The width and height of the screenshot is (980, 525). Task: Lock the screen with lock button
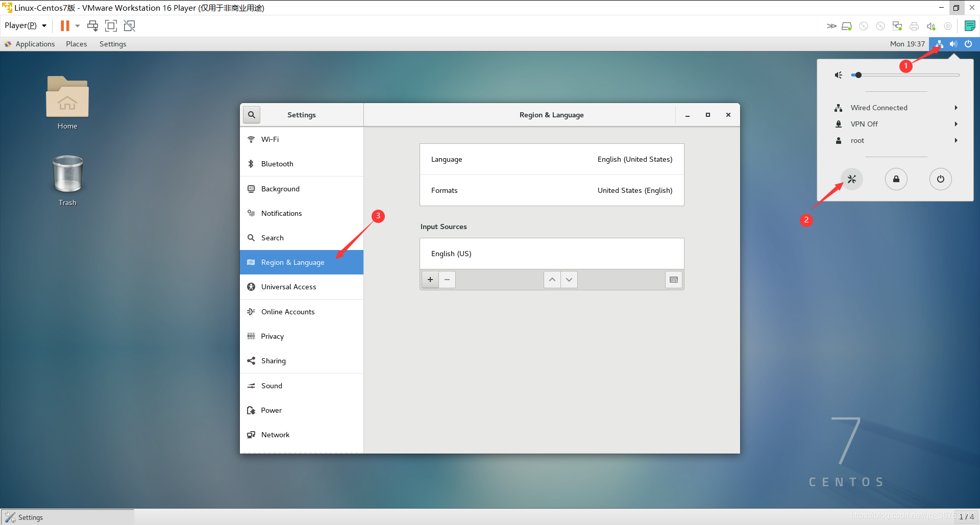896,179
